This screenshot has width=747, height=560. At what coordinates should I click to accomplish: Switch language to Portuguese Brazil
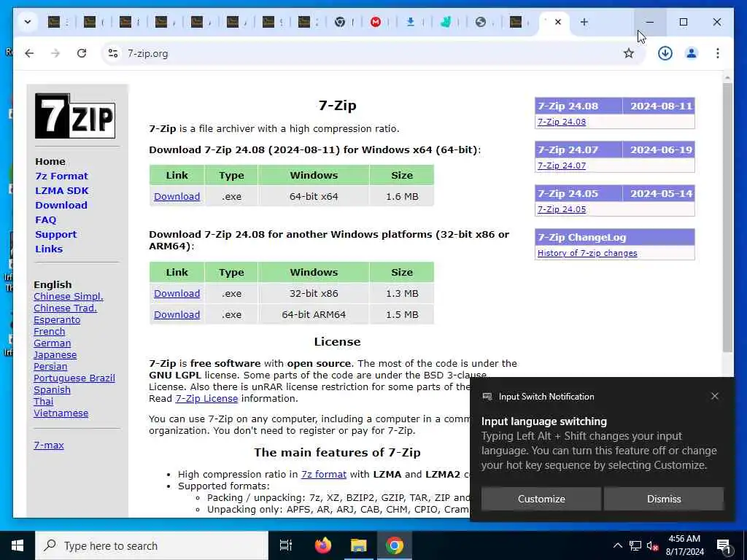(74, 378)
